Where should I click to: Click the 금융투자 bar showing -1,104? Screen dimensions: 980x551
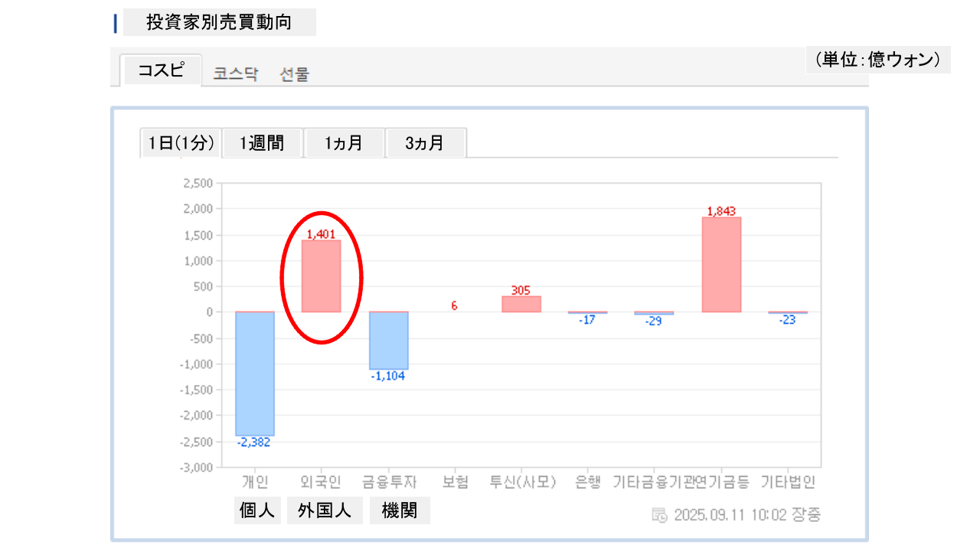[388, 341]
